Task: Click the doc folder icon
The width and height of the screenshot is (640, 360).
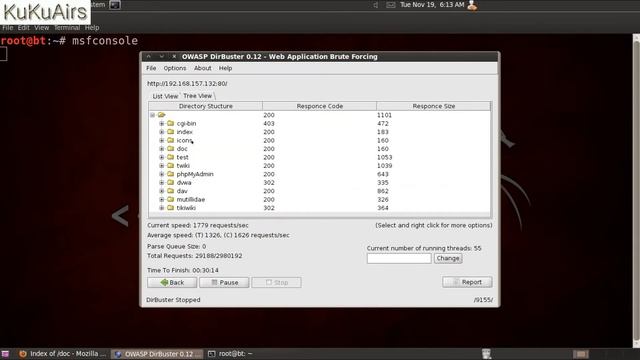Action: (x=171, y=149)
